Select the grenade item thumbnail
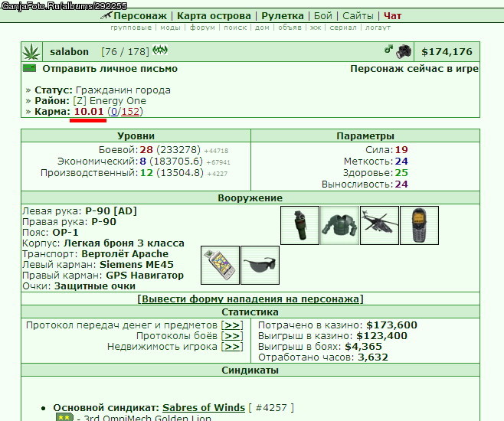Image resolution: width=504 pixels, height=421 pixels. 300,226
